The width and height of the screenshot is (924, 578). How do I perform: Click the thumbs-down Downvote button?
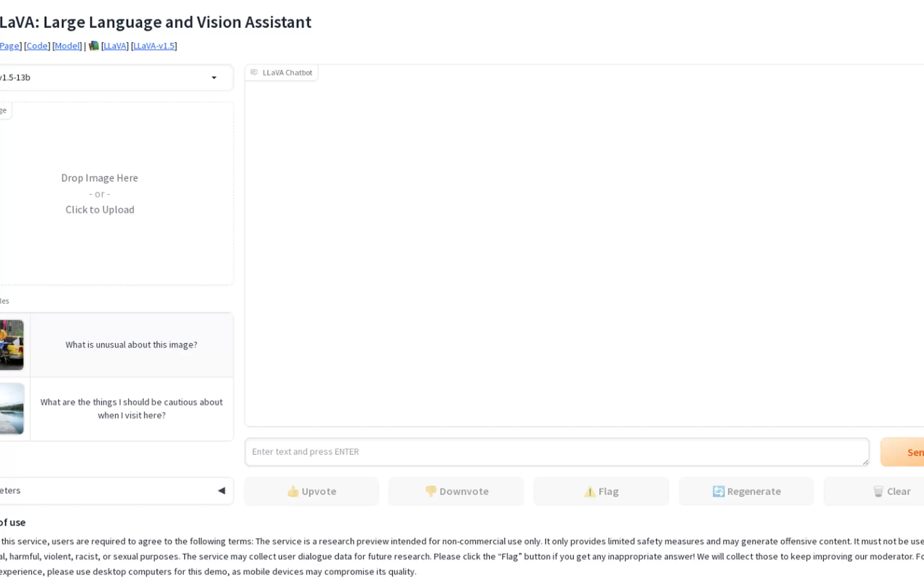coord(457,491)
